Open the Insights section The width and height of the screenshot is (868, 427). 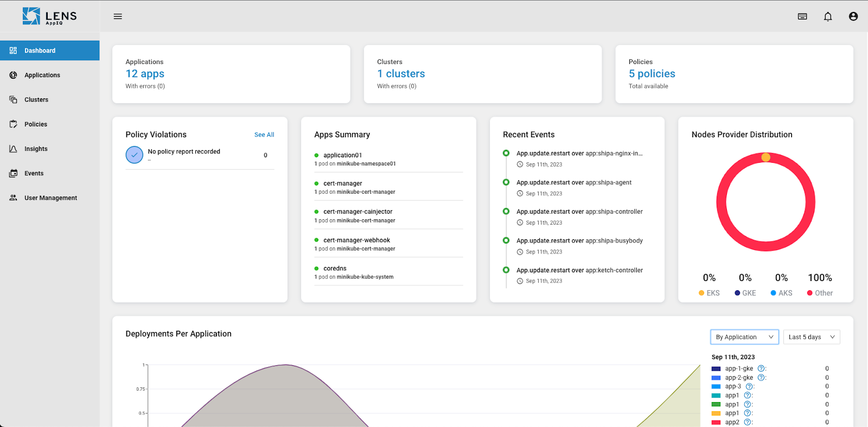click(50, 149)
